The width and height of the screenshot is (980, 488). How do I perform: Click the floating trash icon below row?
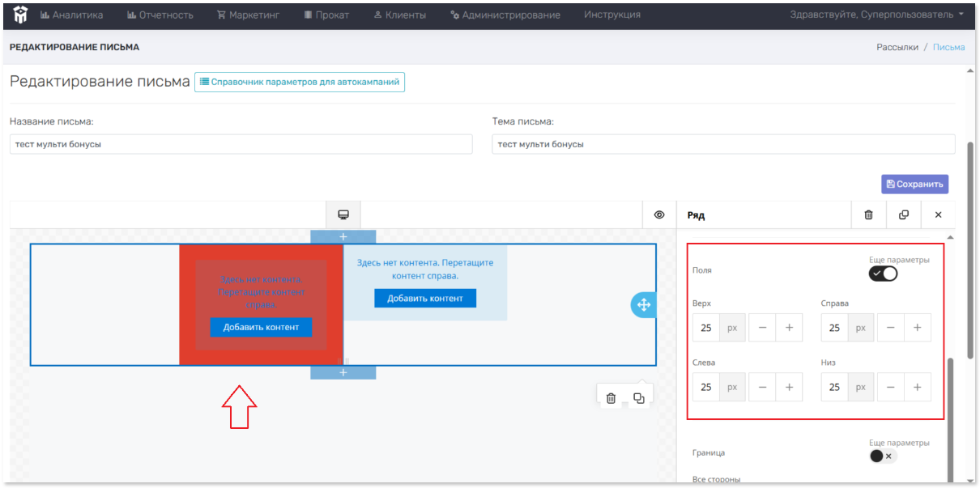(x=611, y=398)
